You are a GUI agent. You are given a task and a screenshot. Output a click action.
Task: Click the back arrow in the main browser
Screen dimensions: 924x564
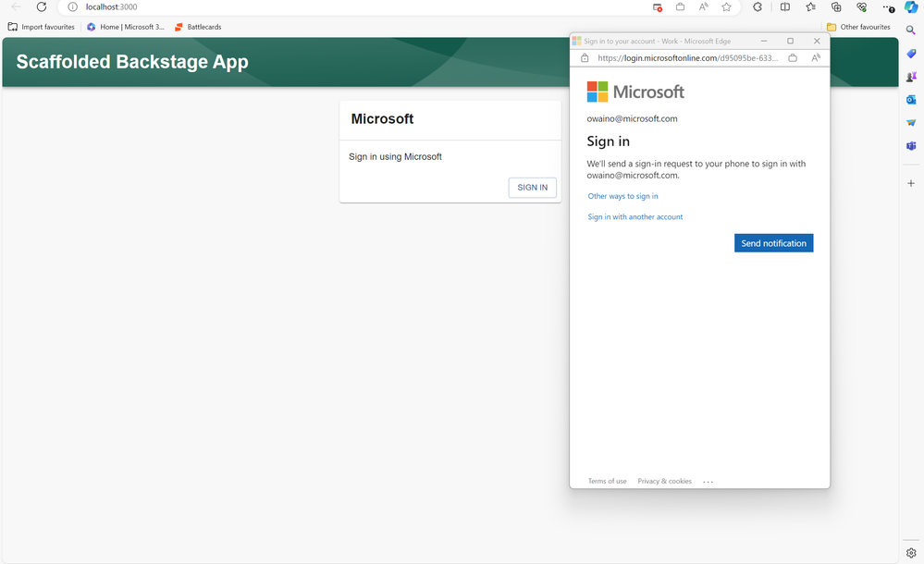click(16, 7)
